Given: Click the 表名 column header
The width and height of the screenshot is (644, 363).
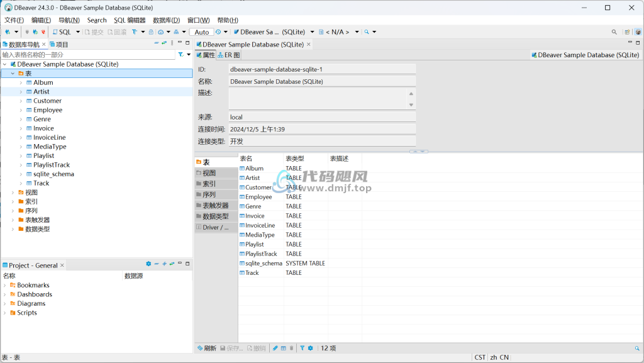Looking at the screenshot, I should (x=261, y=159).
